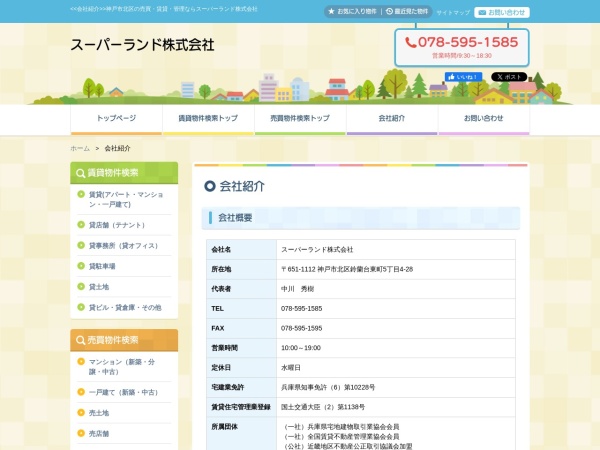
Task: Click the Facebook いいね! button
Action: (463, 77)
